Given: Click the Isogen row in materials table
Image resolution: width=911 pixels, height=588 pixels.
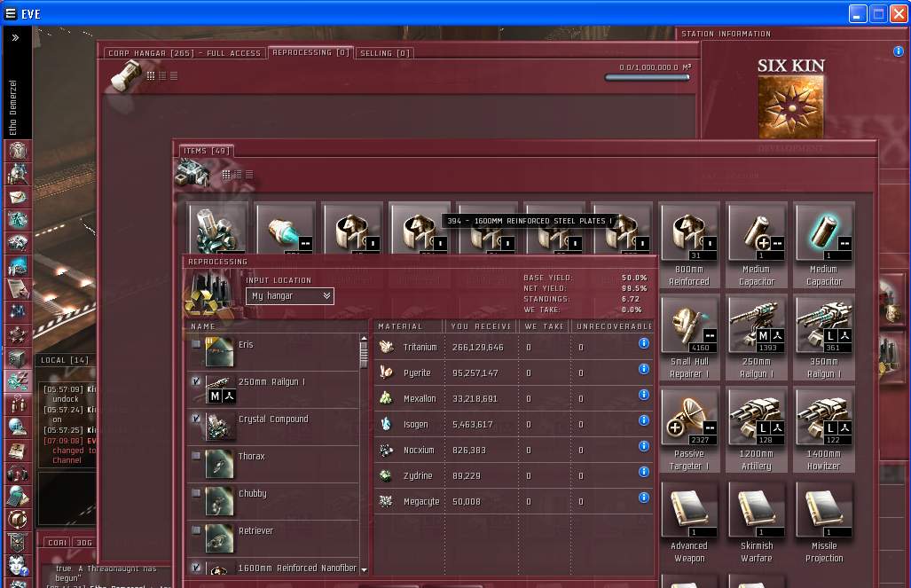Looking at the screenshot, I should click(x=513, y=424).
